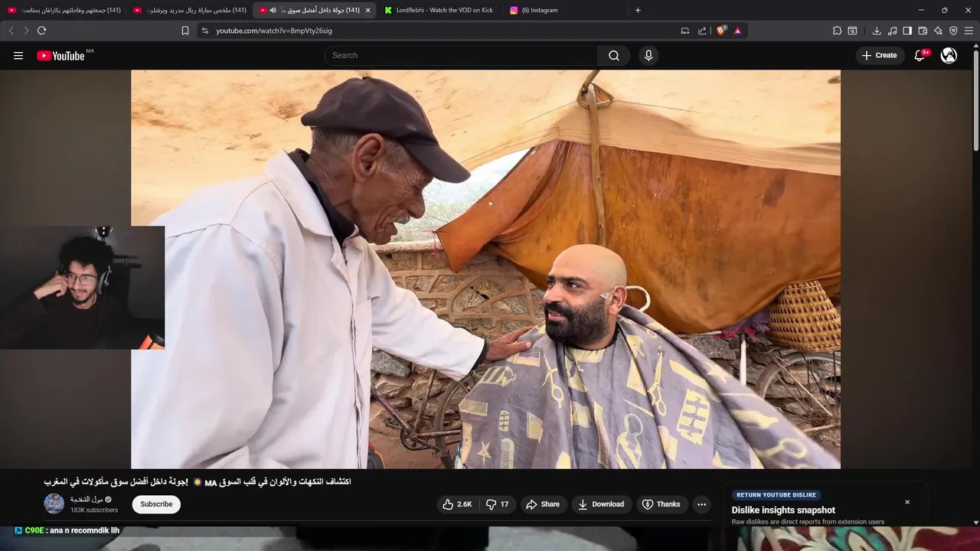
Task: Click the Subscribe button
Action: 156,504
